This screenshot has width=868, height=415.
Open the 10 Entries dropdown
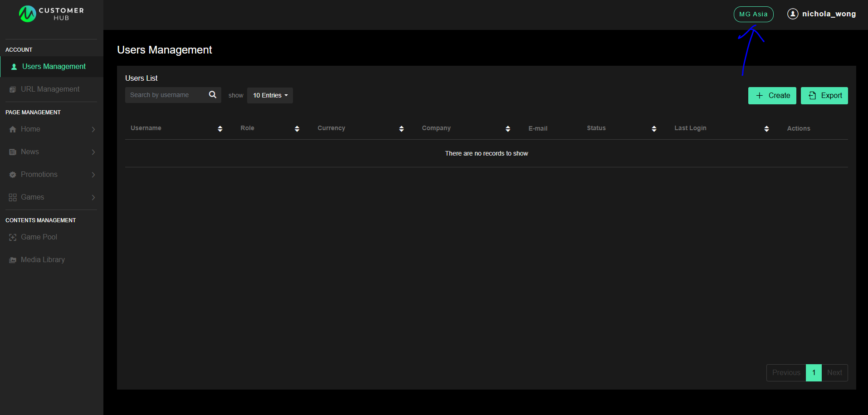click(270, 95)
